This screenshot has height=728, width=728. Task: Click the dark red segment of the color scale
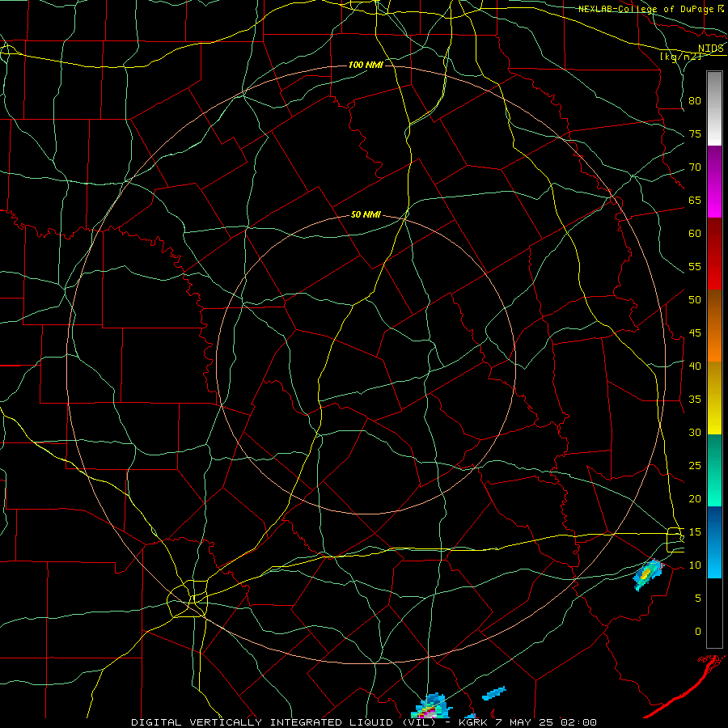[x=714, y=253]
